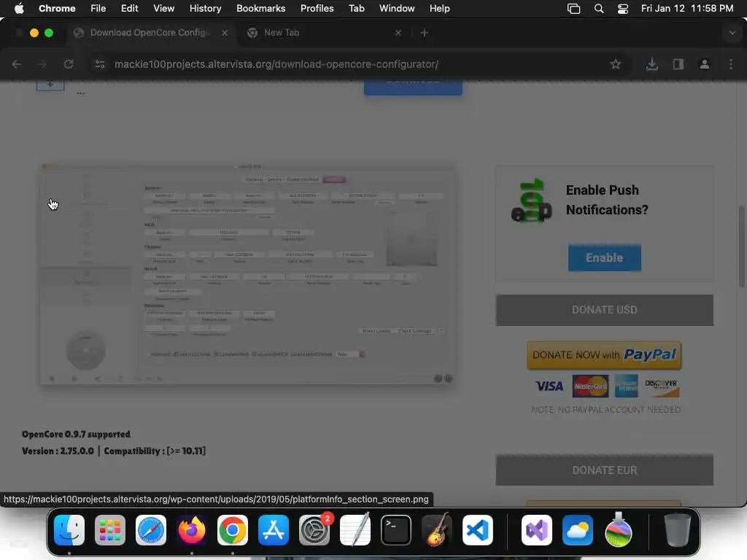747x560 pixels.
Task: Select DONATE EUR header
Action: click(x=604, y=470)
